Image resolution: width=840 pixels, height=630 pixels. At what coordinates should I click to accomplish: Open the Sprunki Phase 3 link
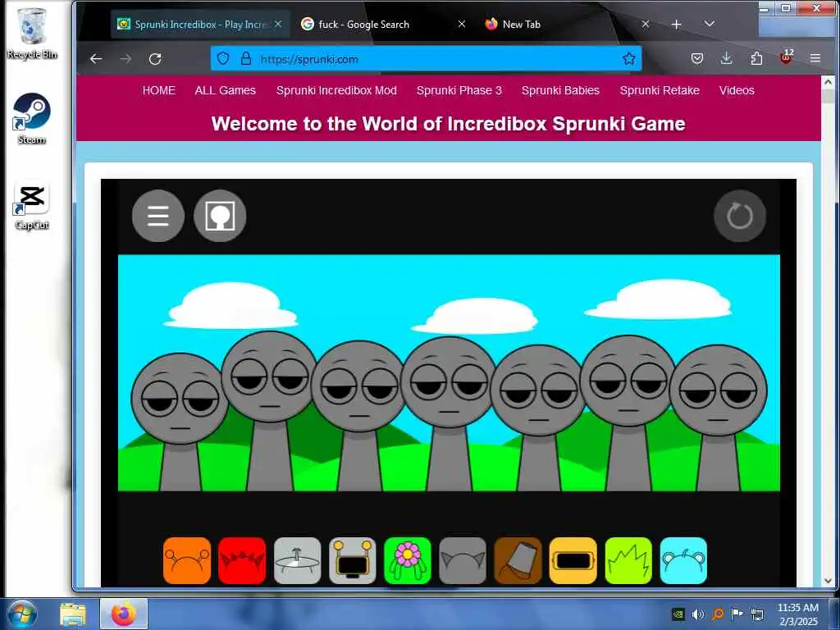click(x=459, y=90)
